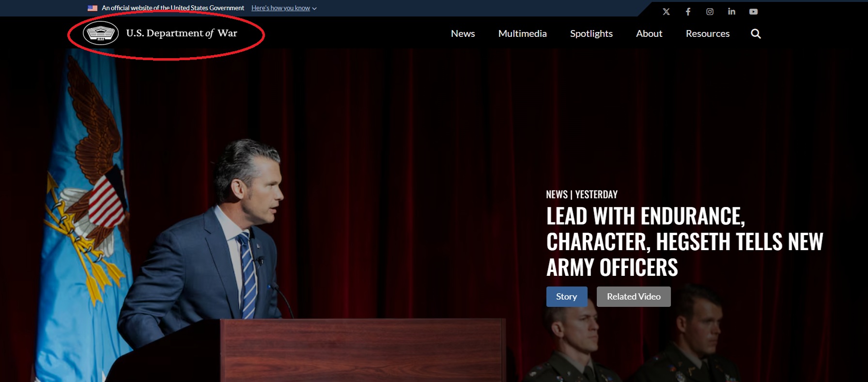Image resolution: width=868 pixels, height=382 pixels.
Task: Open the Hegseth Army officers headline
Action: (x=684, y=241)
